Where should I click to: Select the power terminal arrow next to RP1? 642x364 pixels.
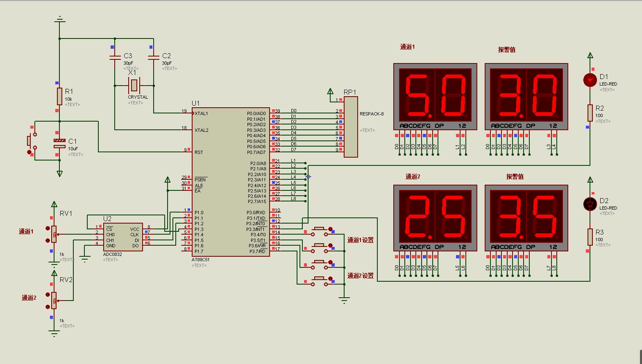(x=330, y=91)
